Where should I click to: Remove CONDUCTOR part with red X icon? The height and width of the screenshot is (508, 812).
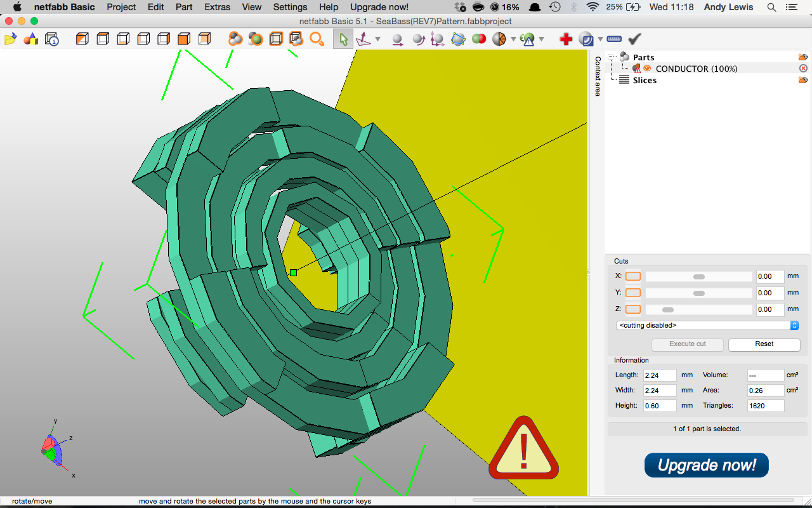pyautogui.click(x=803, y=69)
